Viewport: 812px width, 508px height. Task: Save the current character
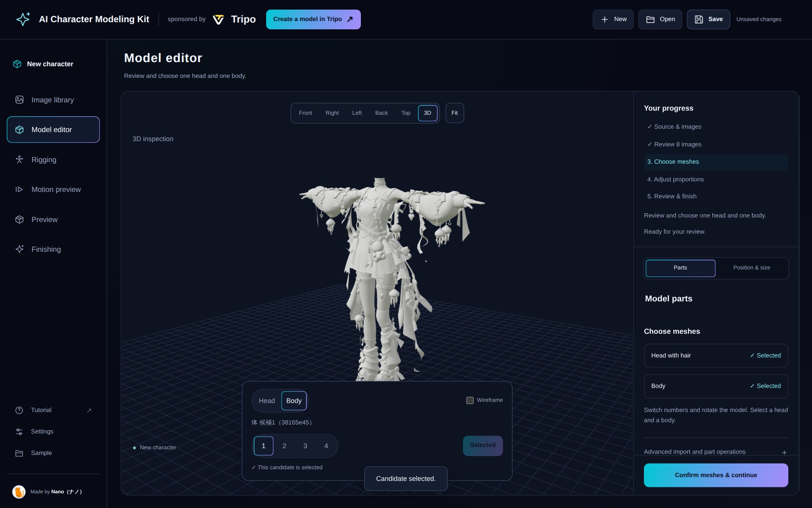pos(708,19)
